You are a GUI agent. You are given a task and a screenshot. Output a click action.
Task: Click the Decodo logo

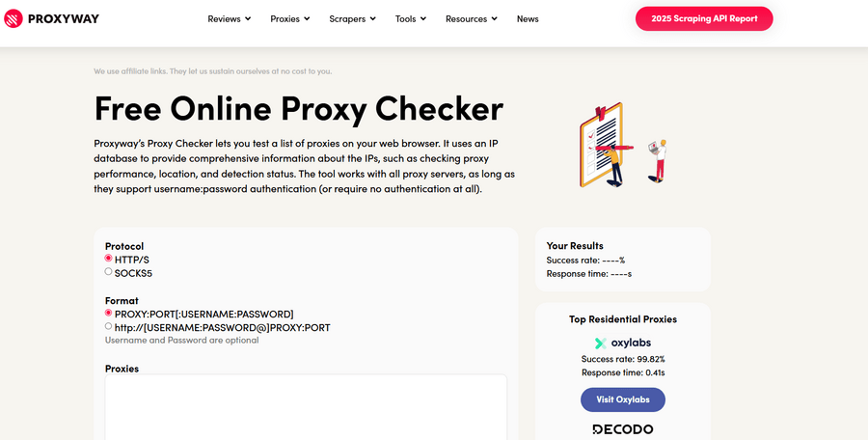[x=622, y=429]
